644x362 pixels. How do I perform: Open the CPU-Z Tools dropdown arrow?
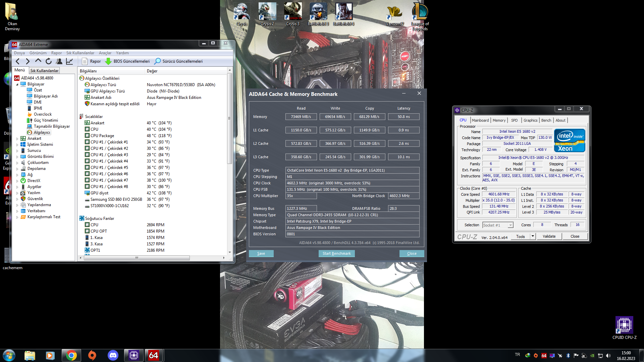(x=532, y=236)
